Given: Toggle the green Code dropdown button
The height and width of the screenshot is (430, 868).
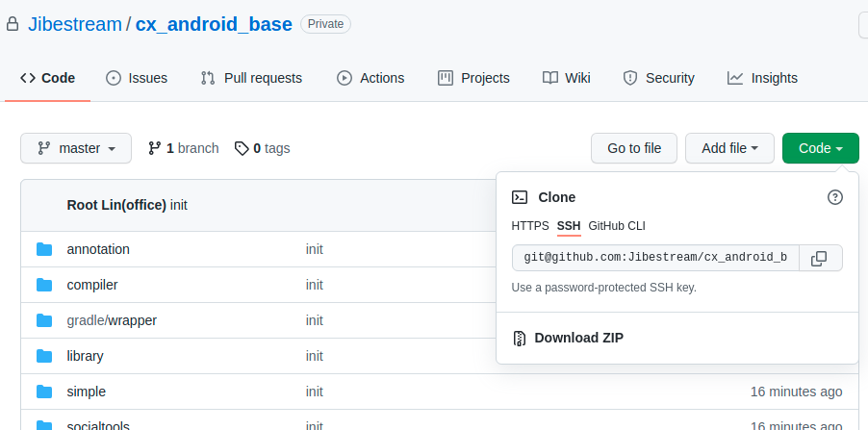Looking at the screenshot, I should coord(821,148).
